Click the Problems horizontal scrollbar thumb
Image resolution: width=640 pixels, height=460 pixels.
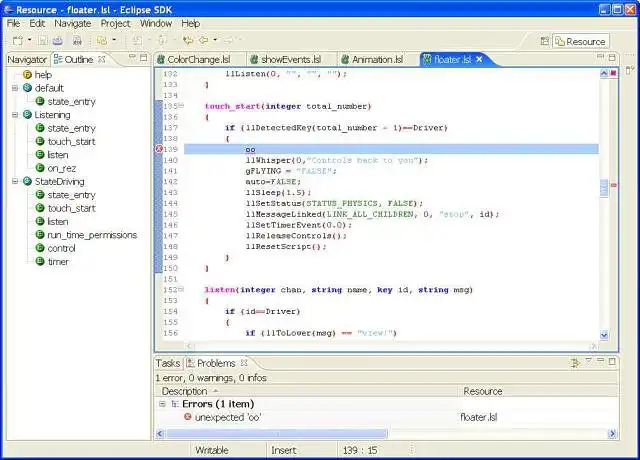(277, 433)
